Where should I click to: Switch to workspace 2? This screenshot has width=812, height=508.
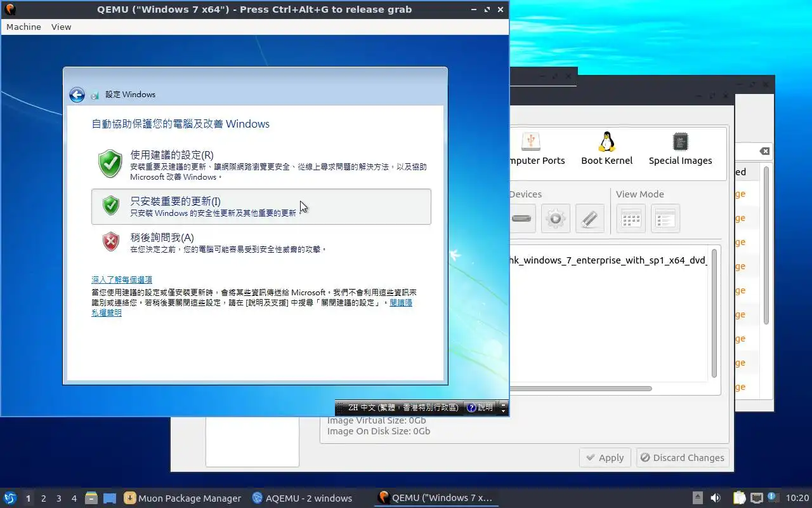tap(43, 498)
